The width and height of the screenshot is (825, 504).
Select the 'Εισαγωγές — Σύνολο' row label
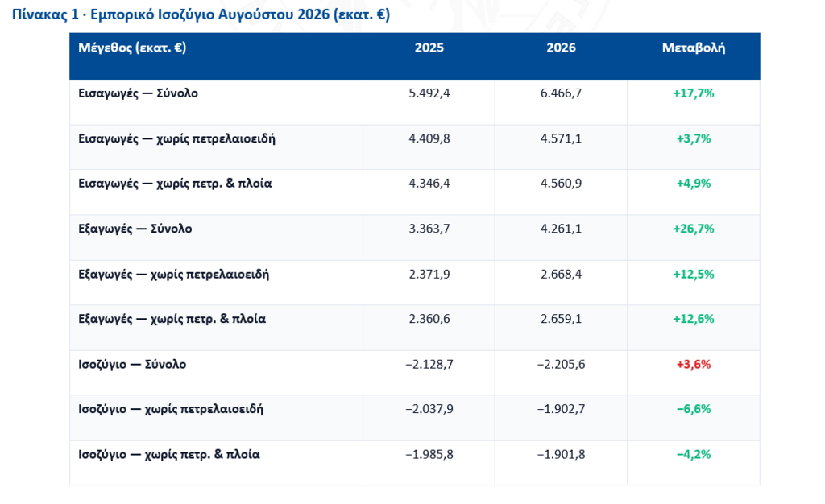point(138,93)
